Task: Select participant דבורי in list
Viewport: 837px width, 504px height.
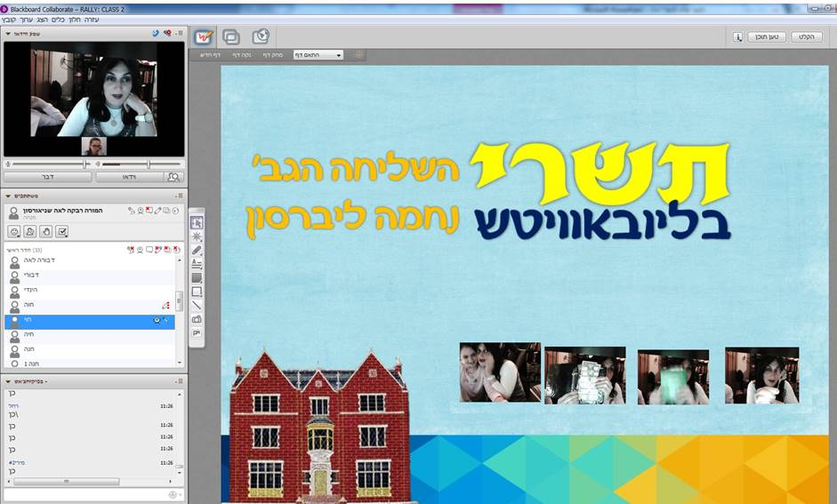Action: tap(90, 276)
